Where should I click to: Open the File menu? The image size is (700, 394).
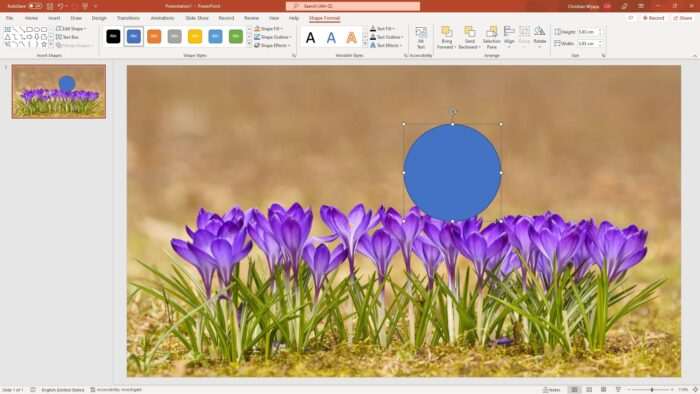coord(9,18)
